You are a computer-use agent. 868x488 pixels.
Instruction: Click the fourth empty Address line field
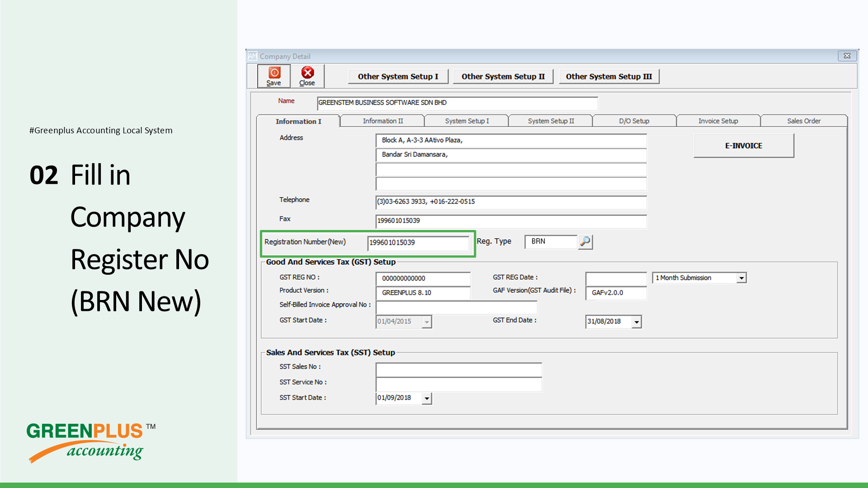[511, 184]
